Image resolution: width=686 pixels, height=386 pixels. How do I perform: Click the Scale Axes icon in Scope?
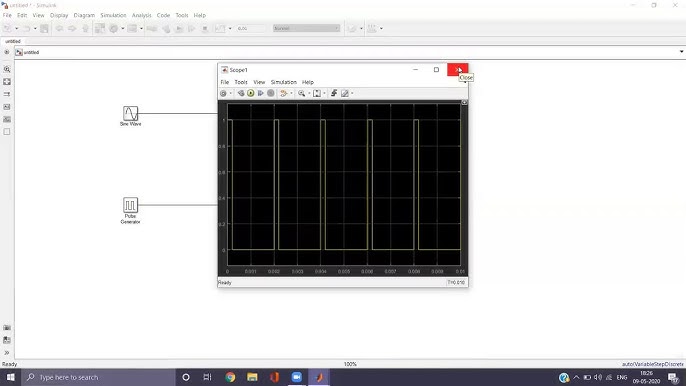317,93
